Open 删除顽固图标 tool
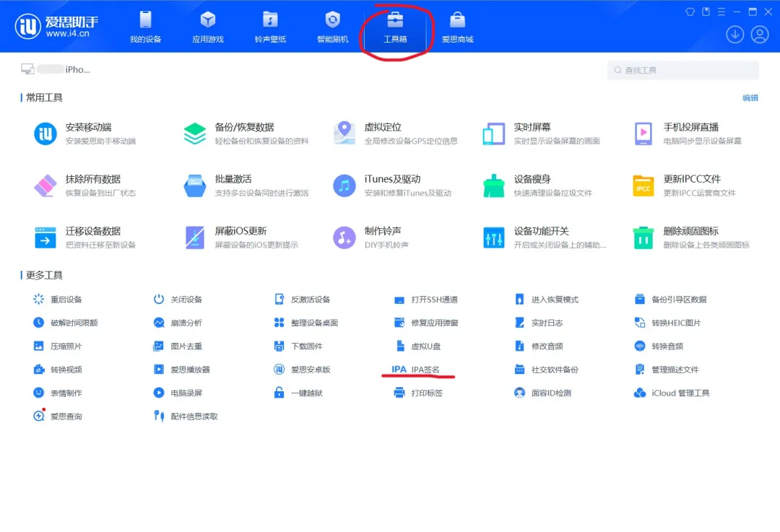 coord(691,237)
